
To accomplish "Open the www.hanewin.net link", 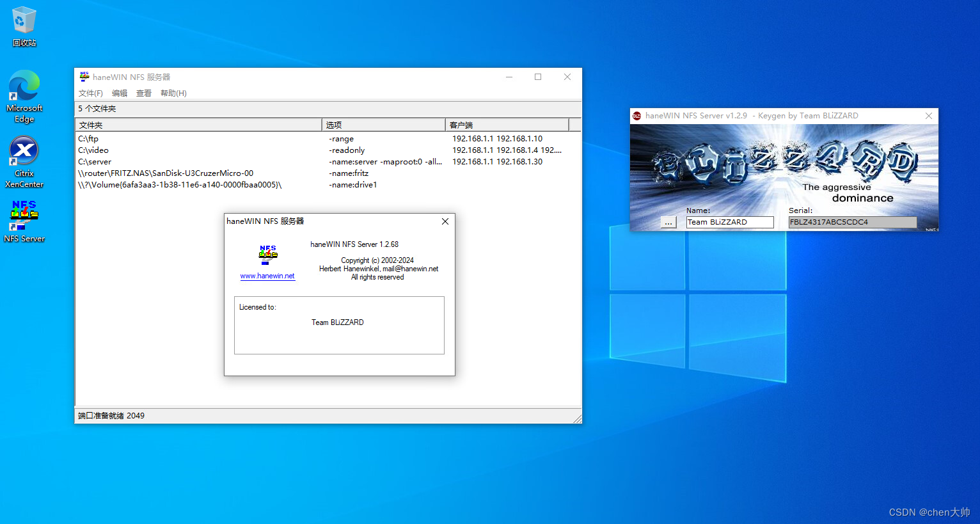I will click(267, 276).
